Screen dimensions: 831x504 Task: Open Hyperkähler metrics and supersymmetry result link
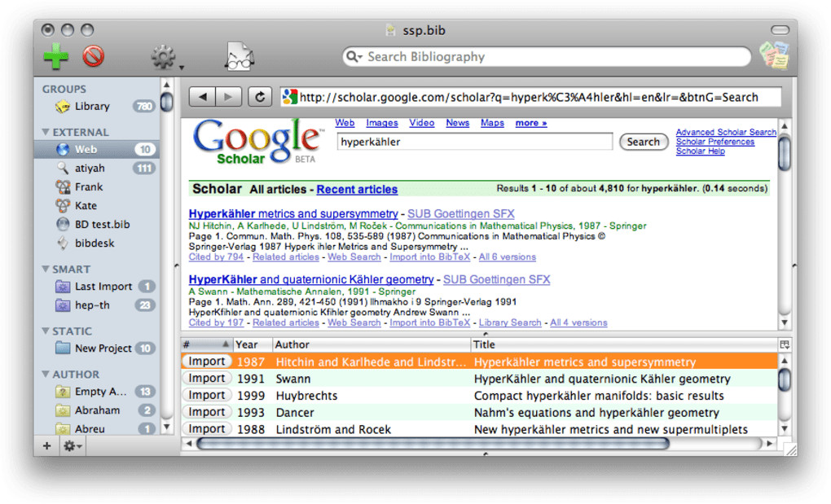point(293,213)
